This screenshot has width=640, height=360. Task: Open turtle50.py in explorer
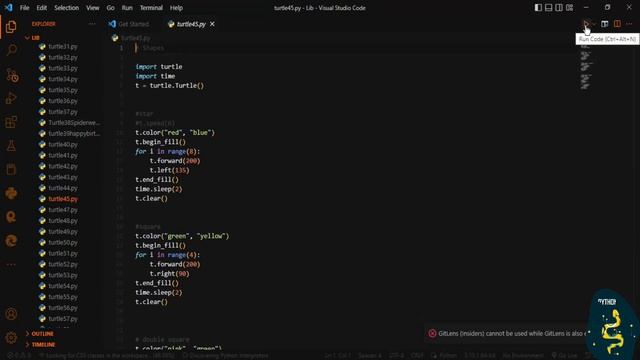[x=63, y=242]
